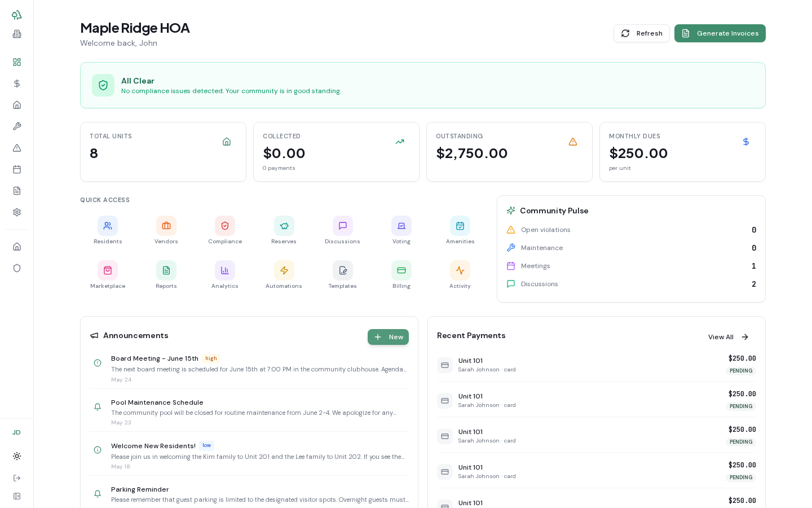The width and height of the screenshot is (812, 508).
Task: Open the document sidebar icon
Action: click(x=17, y=191)
